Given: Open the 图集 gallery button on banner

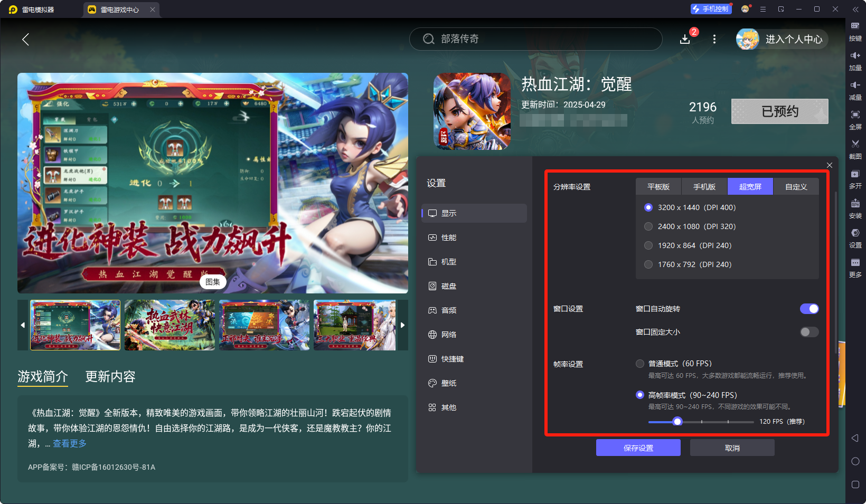Looking at the screenshot, I should 213,282.
